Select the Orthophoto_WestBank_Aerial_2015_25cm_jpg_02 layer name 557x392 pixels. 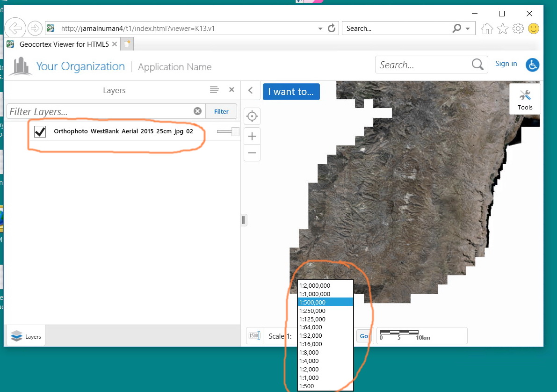point(123,131)
